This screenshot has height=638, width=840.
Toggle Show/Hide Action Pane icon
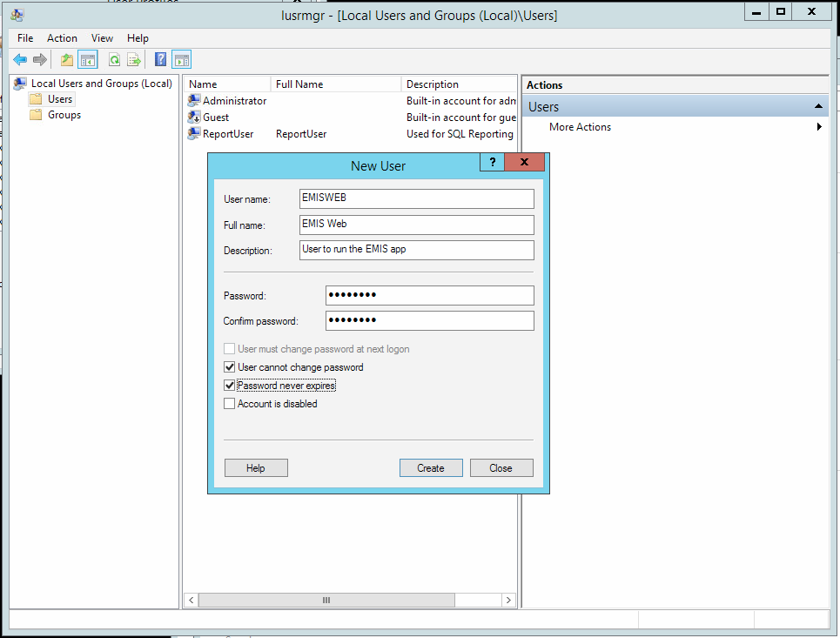point(181,60)
